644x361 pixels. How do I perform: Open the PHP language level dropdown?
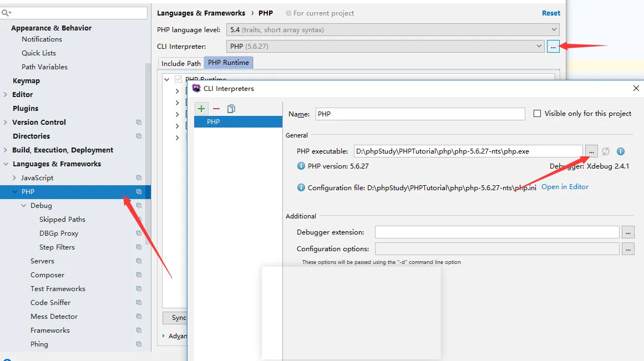393,30
